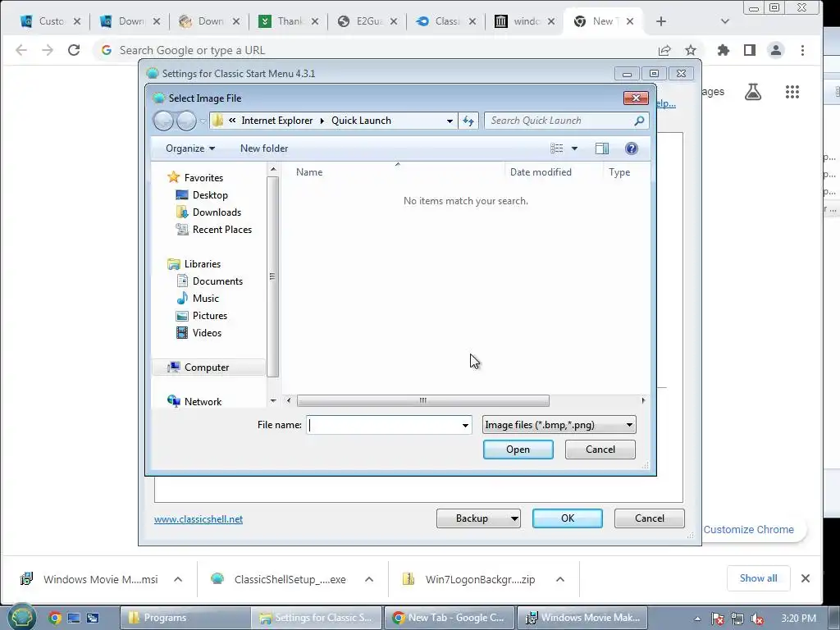This screenshot has width=840, height=630.
Task: Open the view options dropdown arrow
Action: point(574,148)
